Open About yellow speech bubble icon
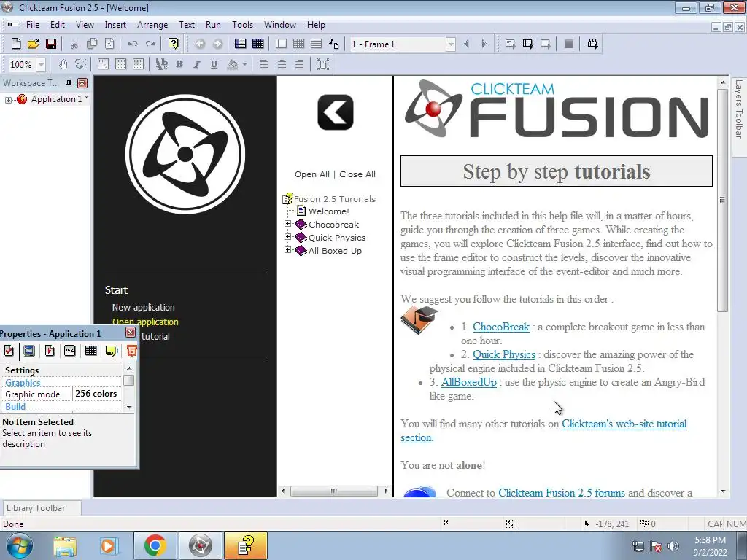Screen dimensions: 747x560 111,351
